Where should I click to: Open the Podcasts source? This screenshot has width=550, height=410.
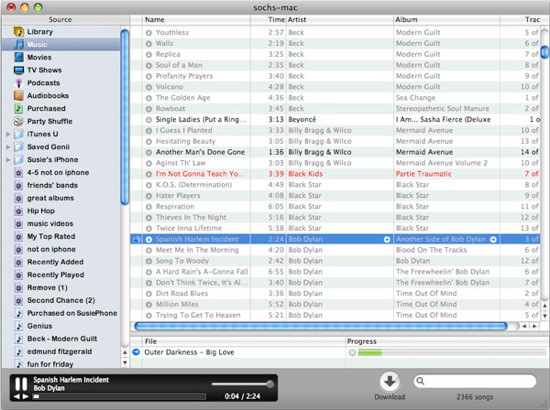click(x=43, y=83)
